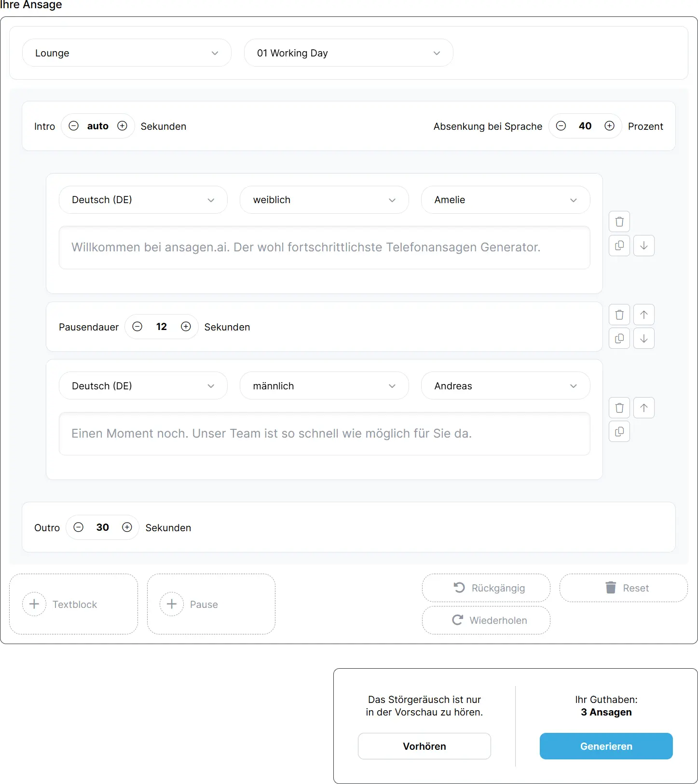
Task: Decrease Absenkung bei Sprache percentage
Action: pyautogui.click(x=561, y=126)
